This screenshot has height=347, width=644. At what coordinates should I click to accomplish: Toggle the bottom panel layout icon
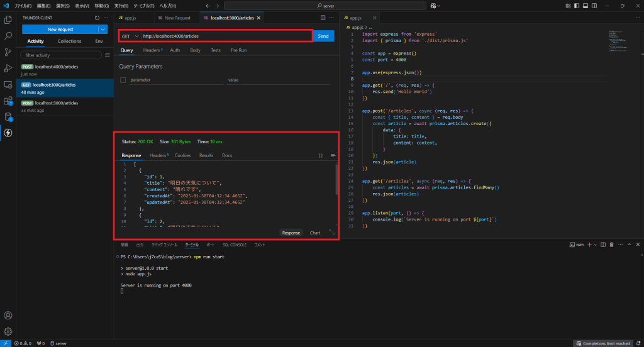pos(585,6)
